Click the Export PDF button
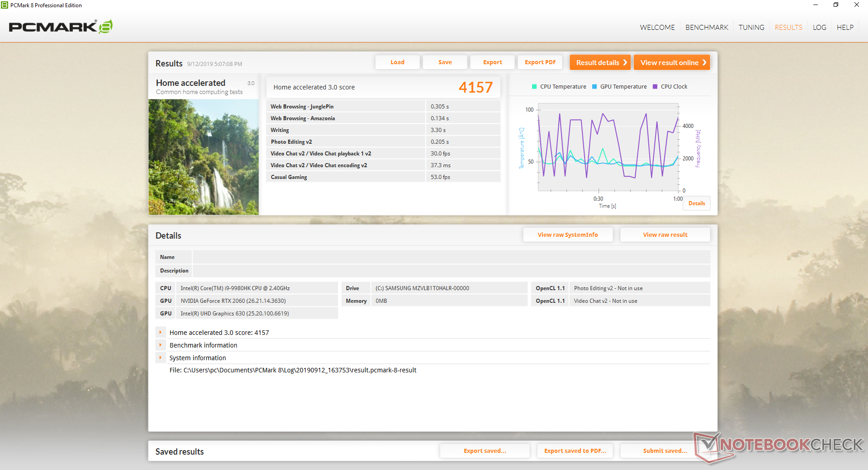The height and width of the screenshot is (470, 868). pyautogui.click(x=540, y=62)
